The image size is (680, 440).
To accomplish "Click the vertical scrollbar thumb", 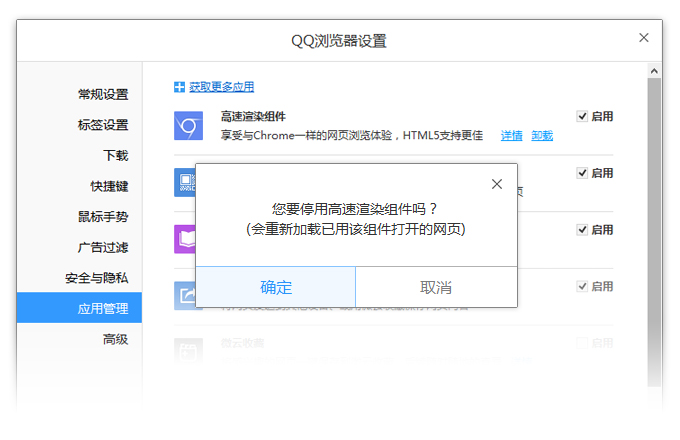I will coord(654,232).
